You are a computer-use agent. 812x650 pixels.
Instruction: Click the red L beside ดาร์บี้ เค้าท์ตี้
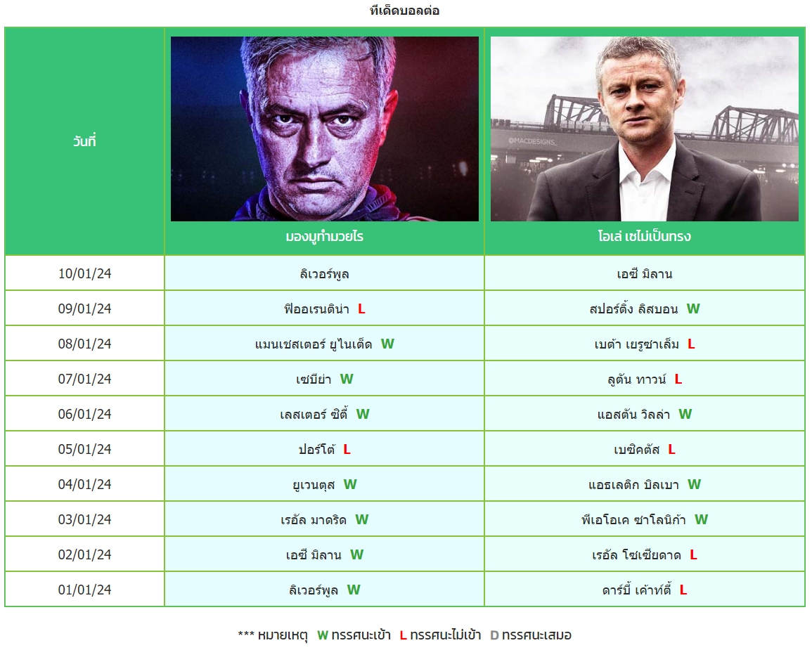[x=683, y=590]
